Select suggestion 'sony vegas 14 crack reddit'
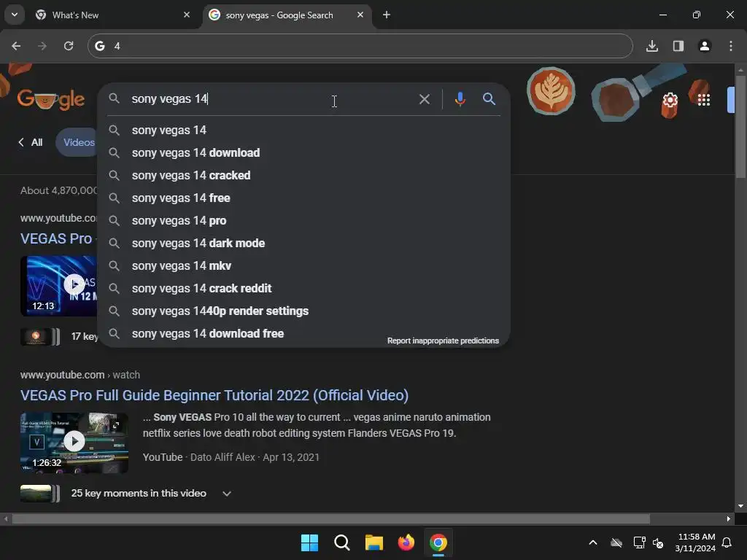The width and height of the screenshot is (747, 560). tap(304, 289)
